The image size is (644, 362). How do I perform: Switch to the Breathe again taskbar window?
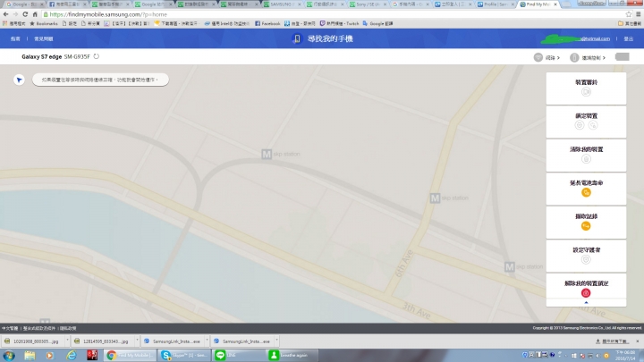[293, 356]
